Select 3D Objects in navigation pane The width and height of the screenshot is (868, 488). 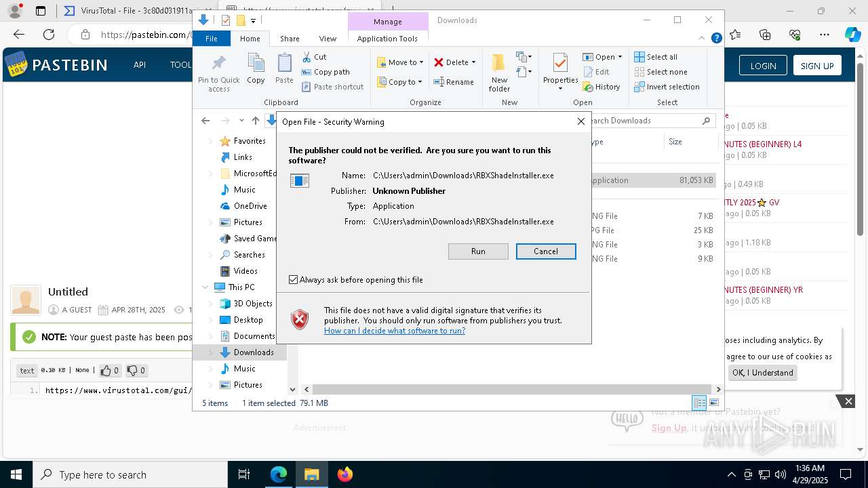point(253,304)
